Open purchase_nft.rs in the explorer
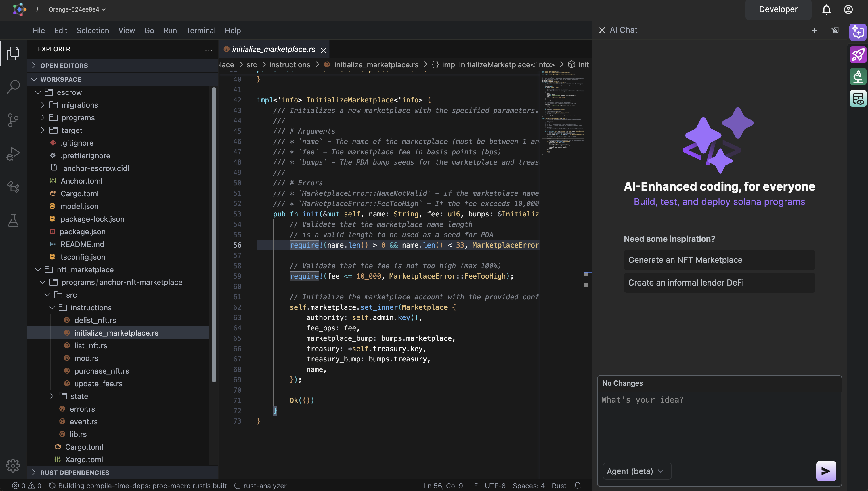868x491 pixels. pyautogui.click(x=102, y=371)
